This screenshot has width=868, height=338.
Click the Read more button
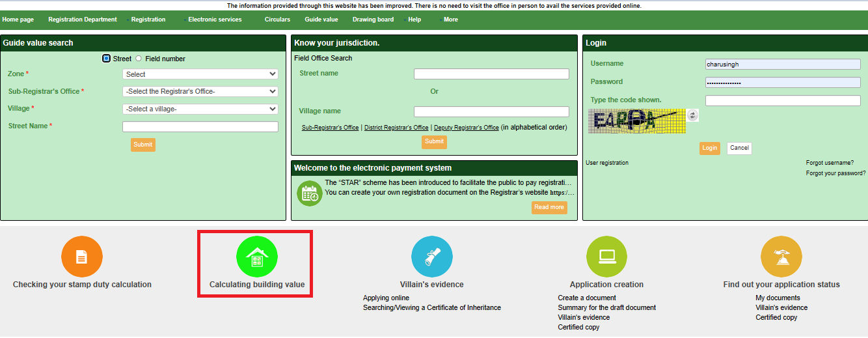pos(549,207)
